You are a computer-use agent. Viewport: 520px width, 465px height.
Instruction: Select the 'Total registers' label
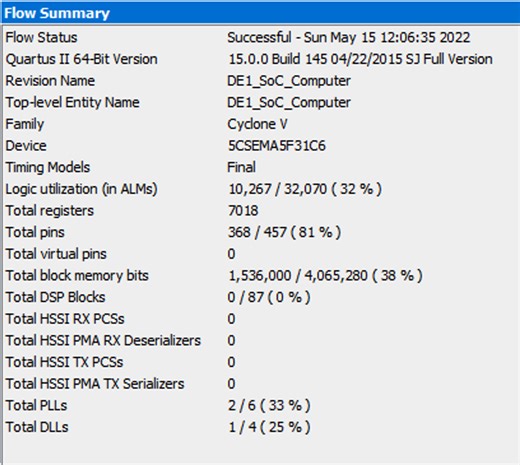click(50, 211)
